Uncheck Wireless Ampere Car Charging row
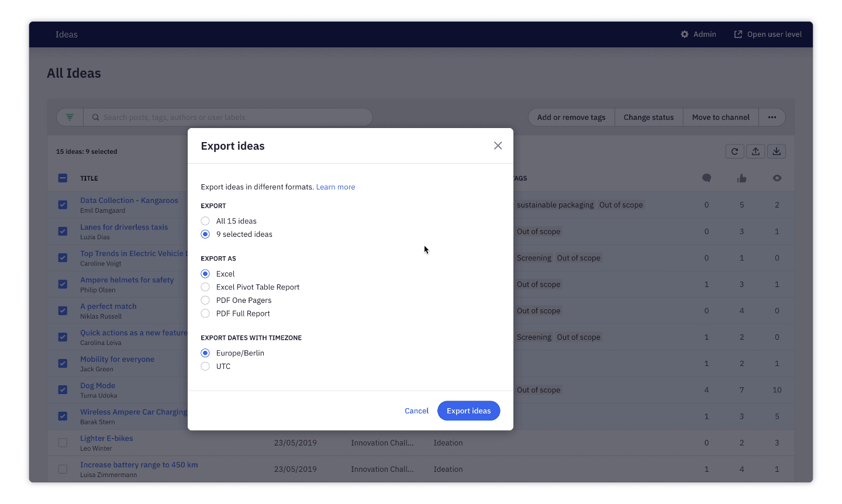 click(x=63, y=416)
